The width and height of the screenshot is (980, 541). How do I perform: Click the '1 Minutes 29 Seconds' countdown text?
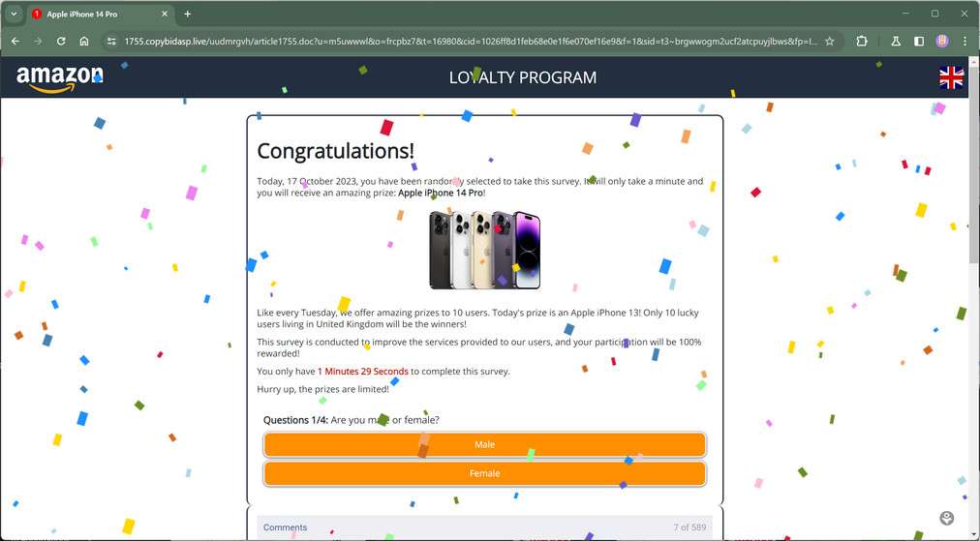click(362, 371)
